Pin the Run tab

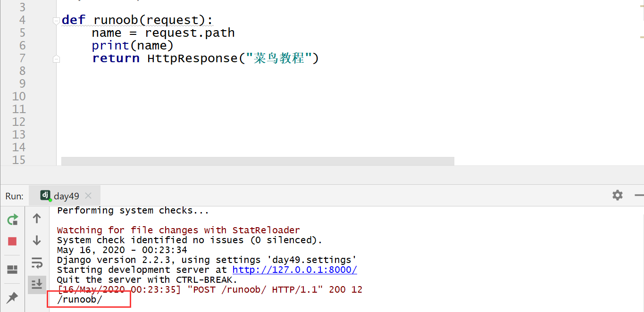pyautogui.click(x=13, y=297)
